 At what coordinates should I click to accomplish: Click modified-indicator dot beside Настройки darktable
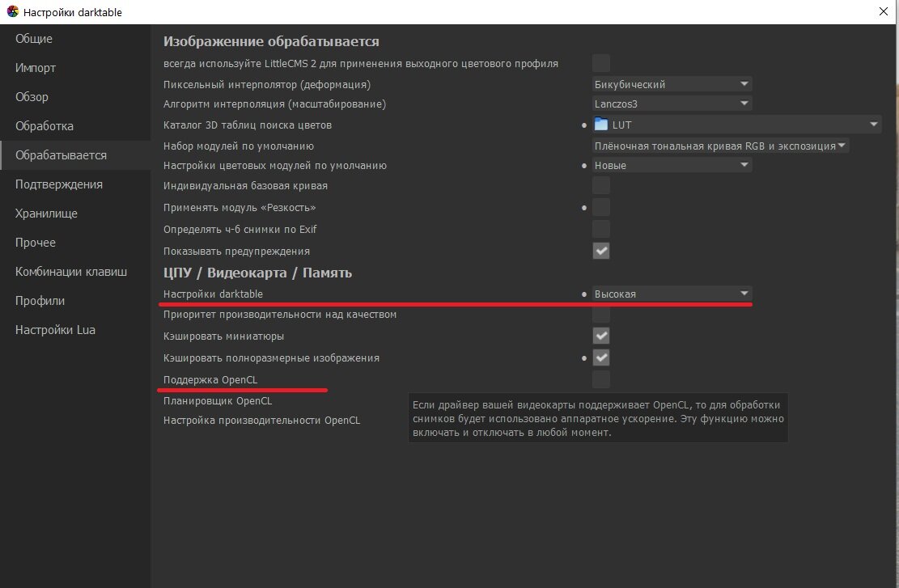(584, 294)
